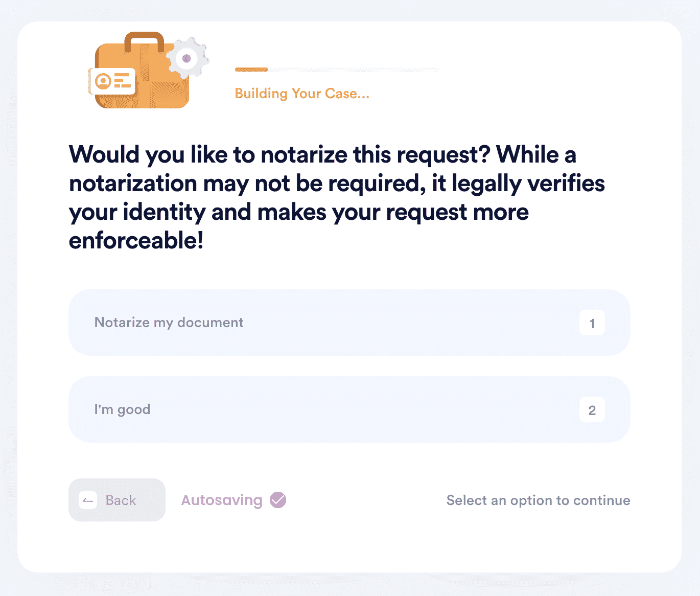Click the Autosaving status label
The width and height of the screenshot is (700, 596).
222,500
